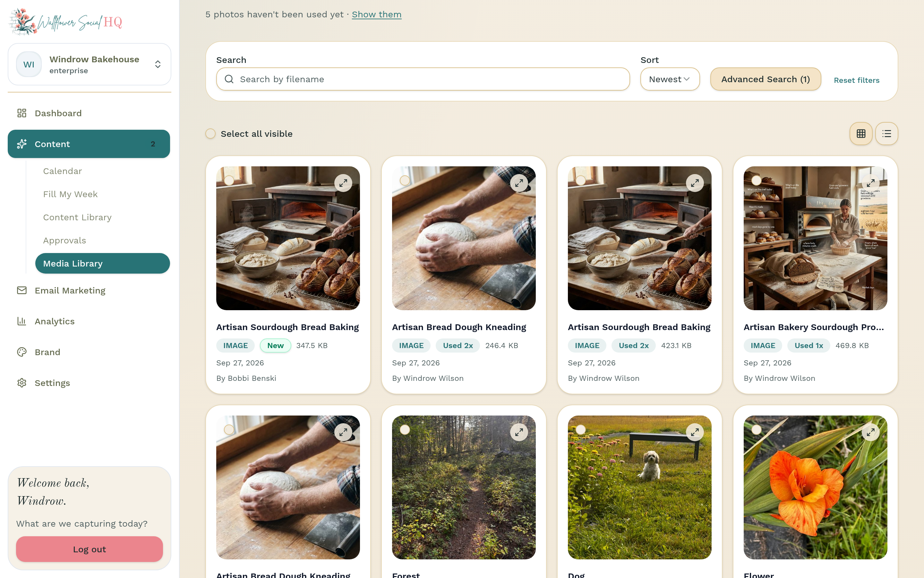Select the Flower photo card
This screenshot has height=578, width=924.
[757, 430]
